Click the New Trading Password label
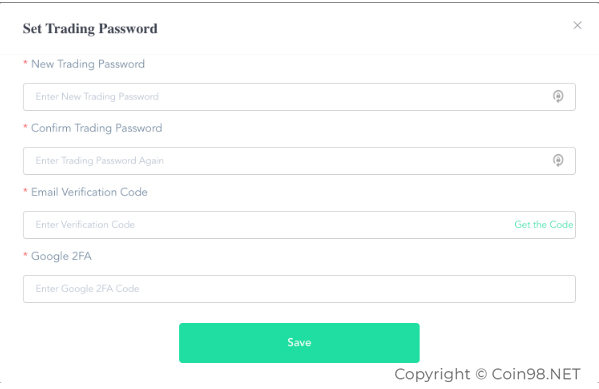This screenshot has height=389, width=599. [88, 64]
